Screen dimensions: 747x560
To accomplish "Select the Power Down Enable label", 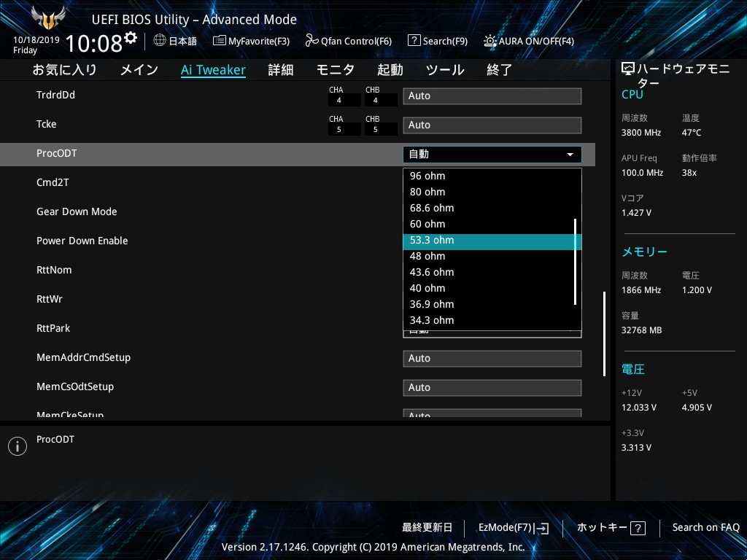I will [82, 241].
